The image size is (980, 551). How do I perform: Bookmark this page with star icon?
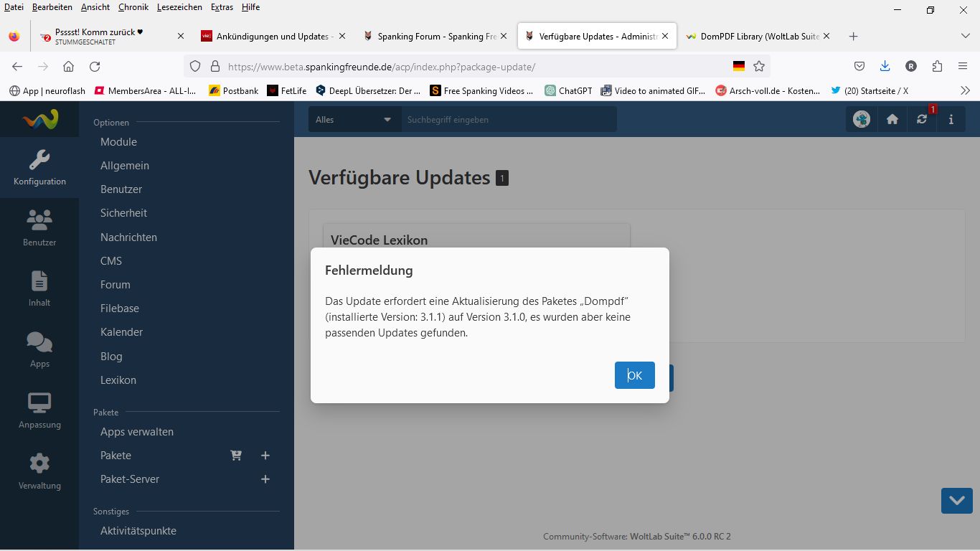pyautogui.click(x=759, y=67)
